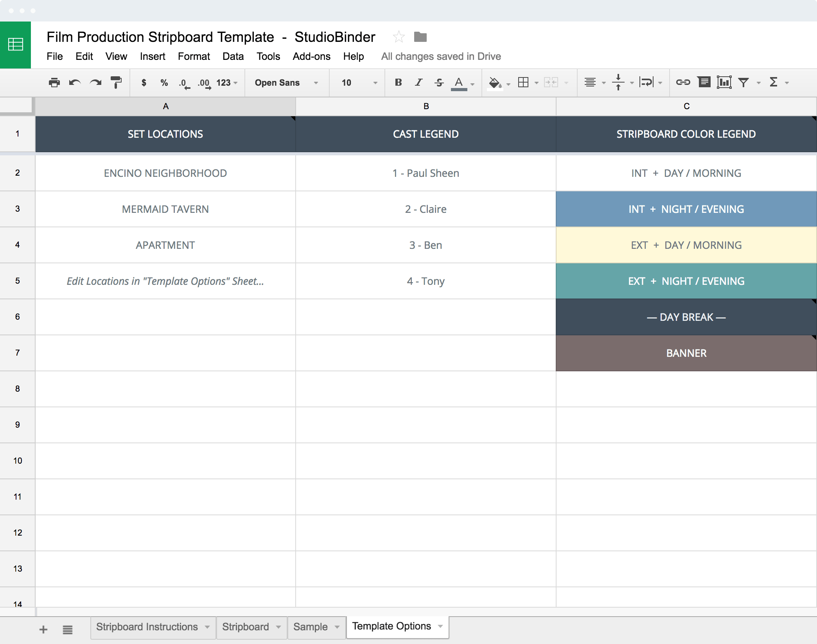Screen dimensions: 817x644
Task: Click the bold formatting icon
Action: 397,82
